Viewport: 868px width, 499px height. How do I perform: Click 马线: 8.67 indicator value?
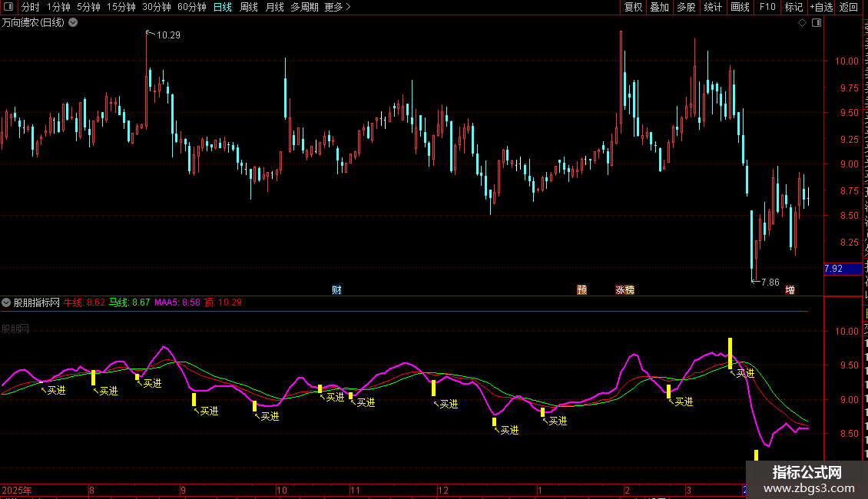pos(129,302)
